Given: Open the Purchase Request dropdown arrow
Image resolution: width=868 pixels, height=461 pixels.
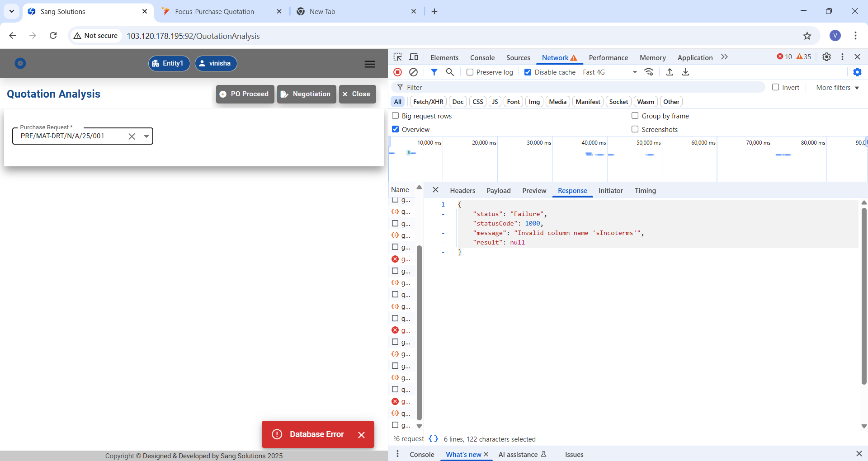Looking at the screenshot, I should point(146,136).
